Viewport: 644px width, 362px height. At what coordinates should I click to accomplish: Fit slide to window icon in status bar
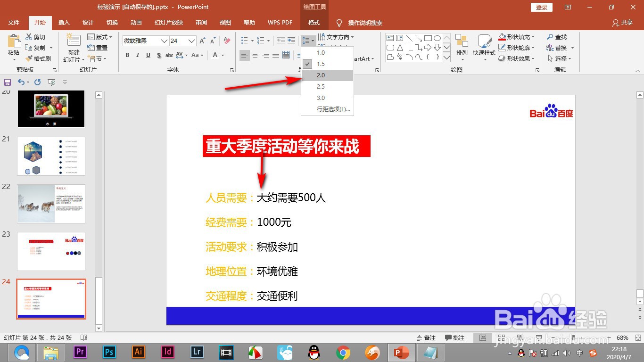click(638, 338)
